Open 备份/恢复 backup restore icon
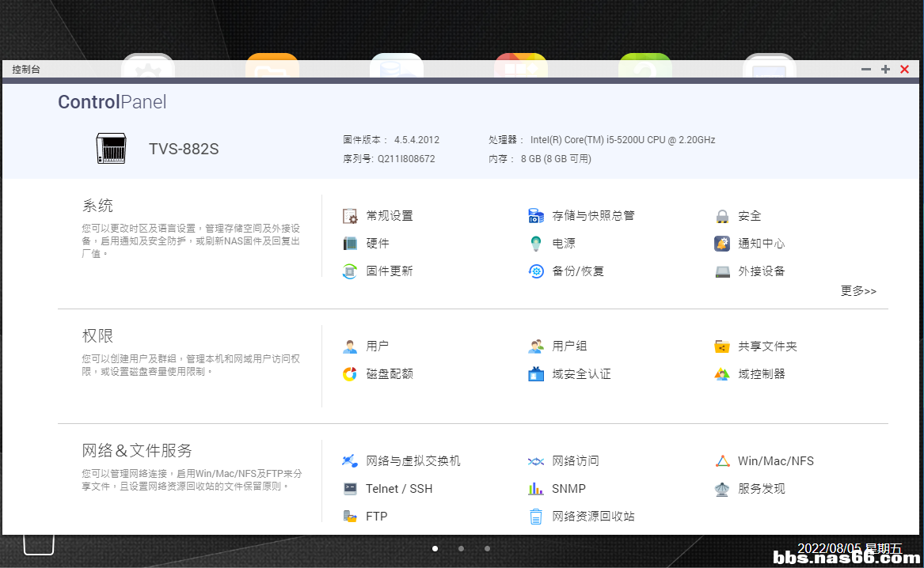Screen dimensions: 924x568 point(536,271)
